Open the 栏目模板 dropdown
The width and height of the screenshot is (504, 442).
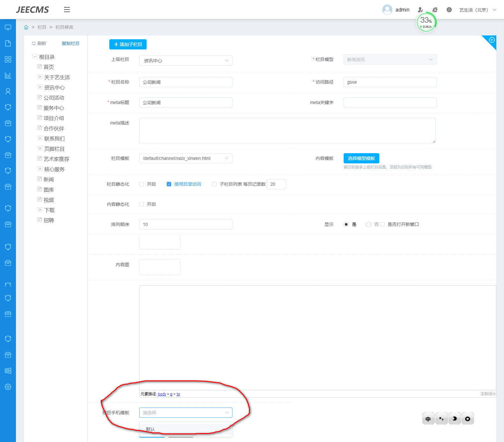click(x=186, y=158)
